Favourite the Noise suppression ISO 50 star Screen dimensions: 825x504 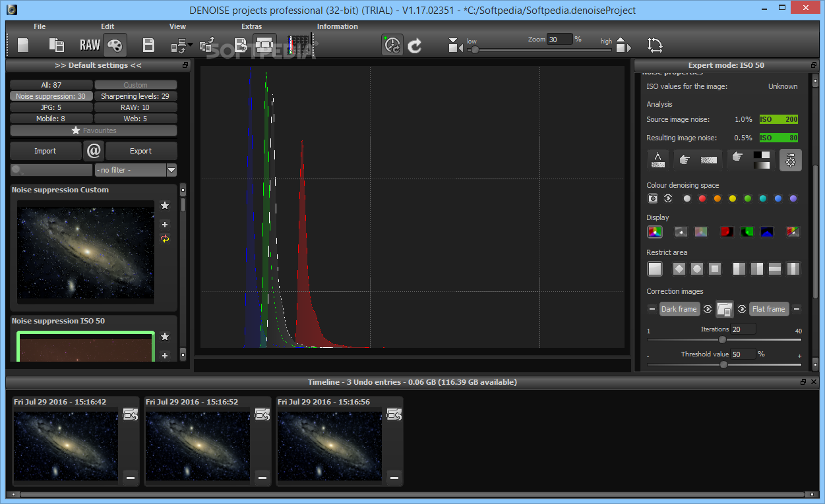click(x=165, y=337)
